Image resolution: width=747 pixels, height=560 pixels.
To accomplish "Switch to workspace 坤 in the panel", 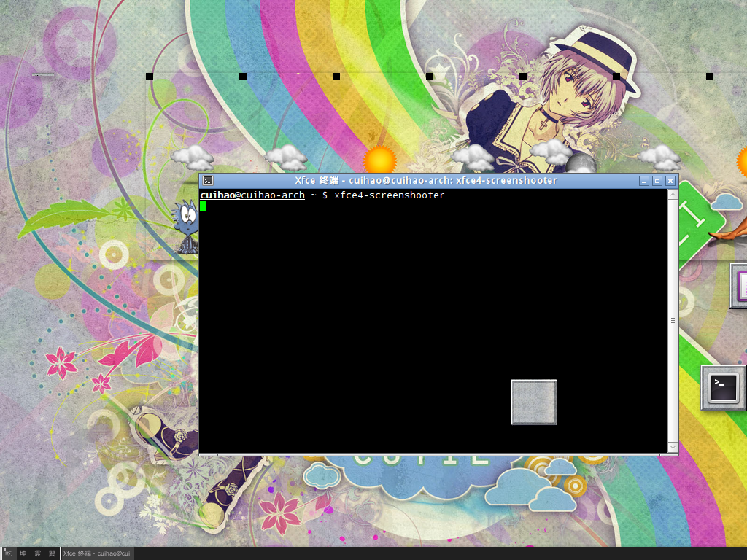I will (x=23, y=553).
